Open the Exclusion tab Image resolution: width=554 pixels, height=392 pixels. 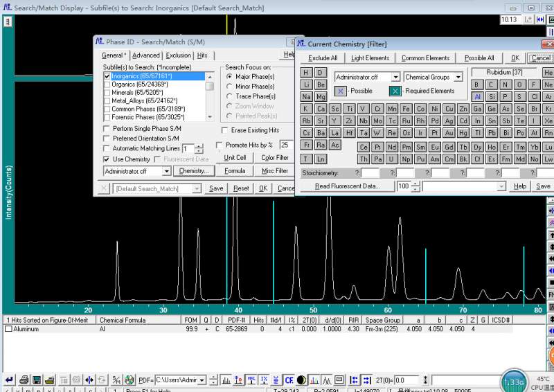point(178,55)
